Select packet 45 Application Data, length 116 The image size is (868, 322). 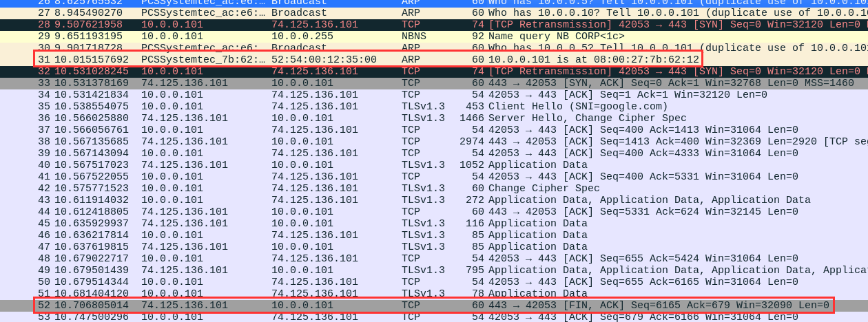coord(434,223)
